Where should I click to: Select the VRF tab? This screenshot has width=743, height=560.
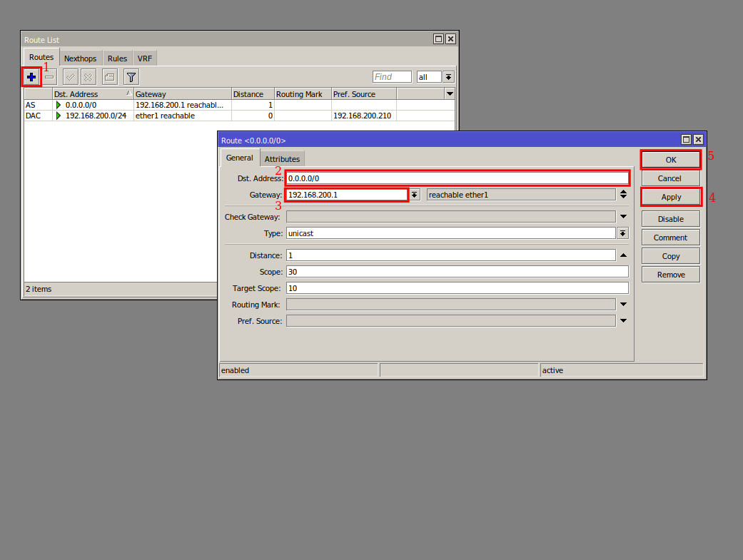pos(144,58)
